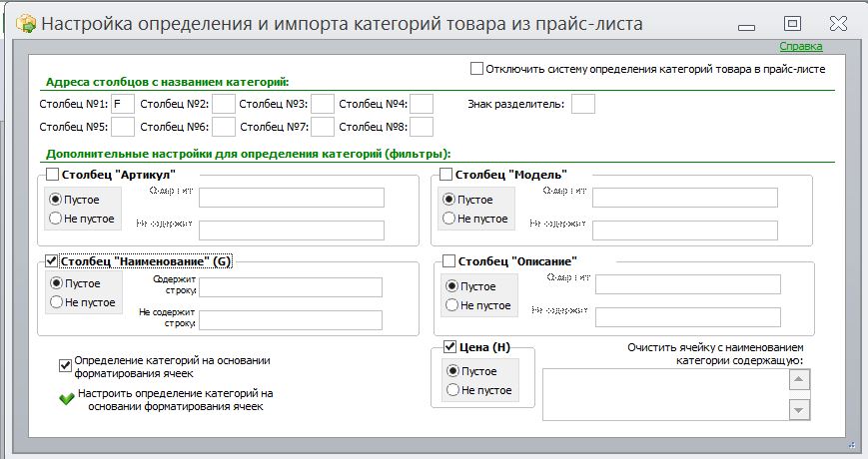868x459 pixels.
Task: Click Артикул lower not-contains field
Action: coord(292,230)
